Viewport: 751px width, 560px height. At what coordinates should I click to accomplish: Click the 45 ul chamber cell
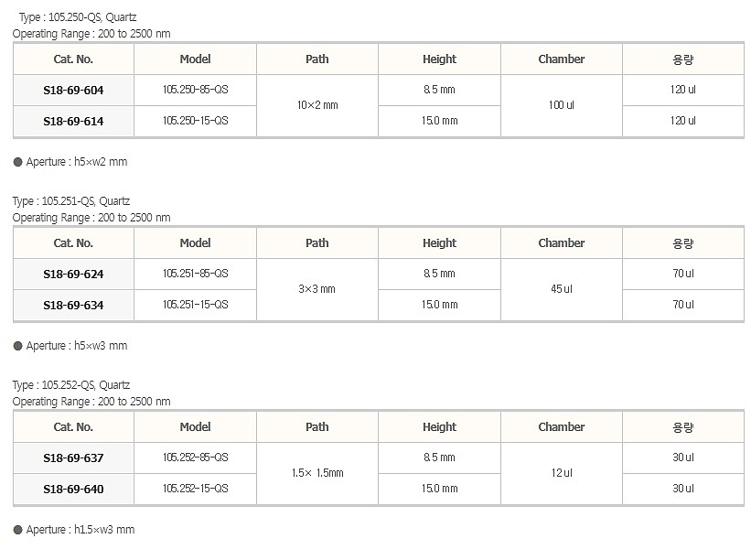(561, 289)
